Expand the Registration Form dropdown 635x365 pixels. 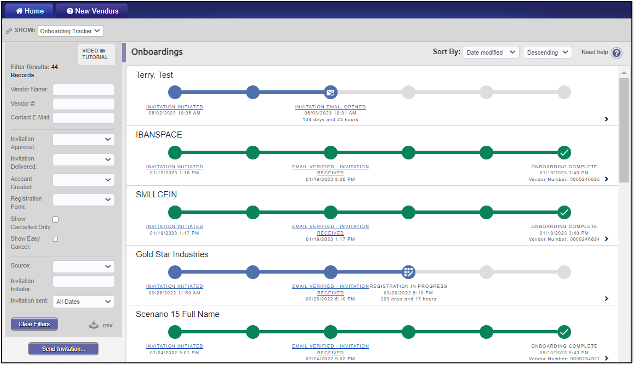83,200
